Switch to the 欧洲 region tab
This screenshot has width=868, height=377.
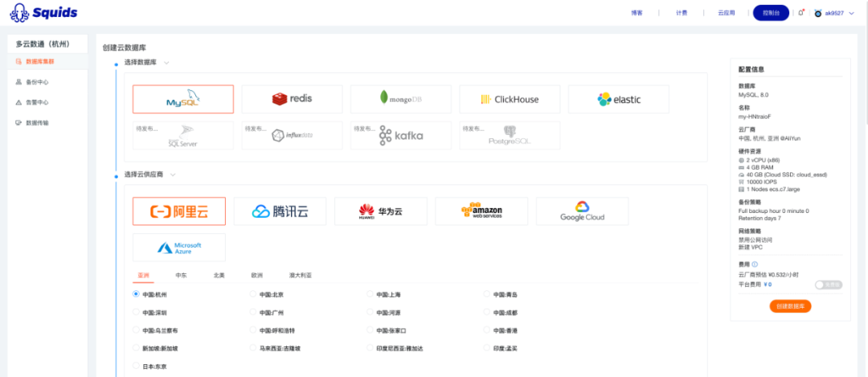[257, 275]
